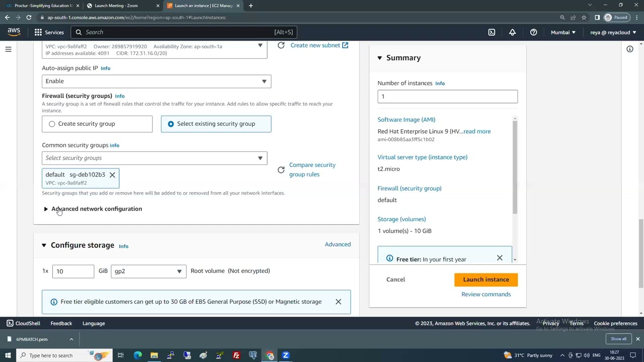Open the AWS home logo
Screen dimensions: 644x362
(14, 32)
